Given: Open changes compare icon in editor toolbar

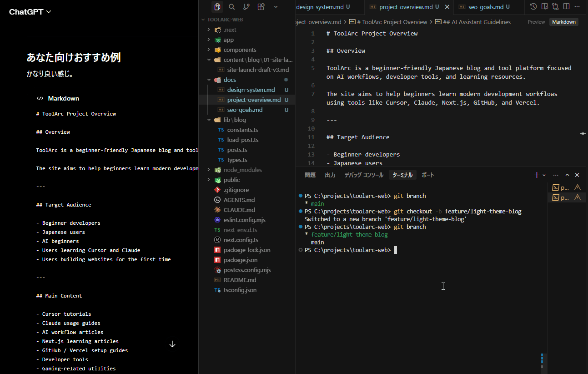Looking at the screenshot, I should tap(555, 7).
